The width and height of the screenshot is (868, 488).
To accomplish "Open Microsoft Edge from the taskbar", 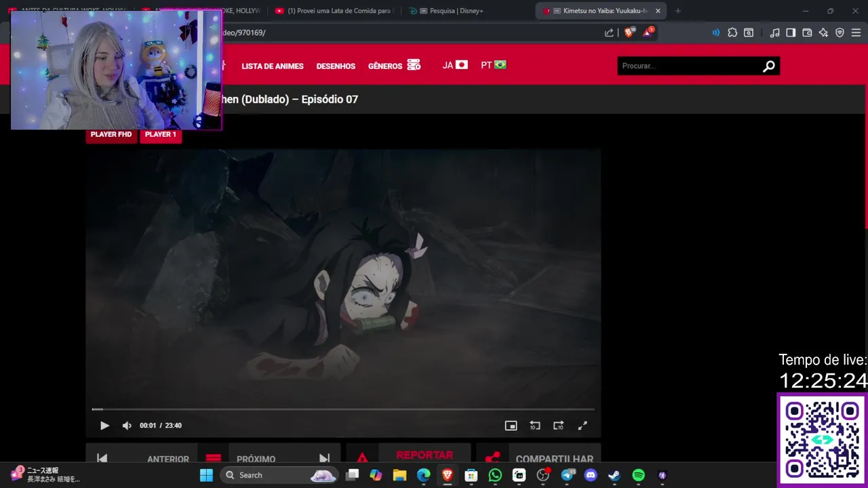I will 423,475.
